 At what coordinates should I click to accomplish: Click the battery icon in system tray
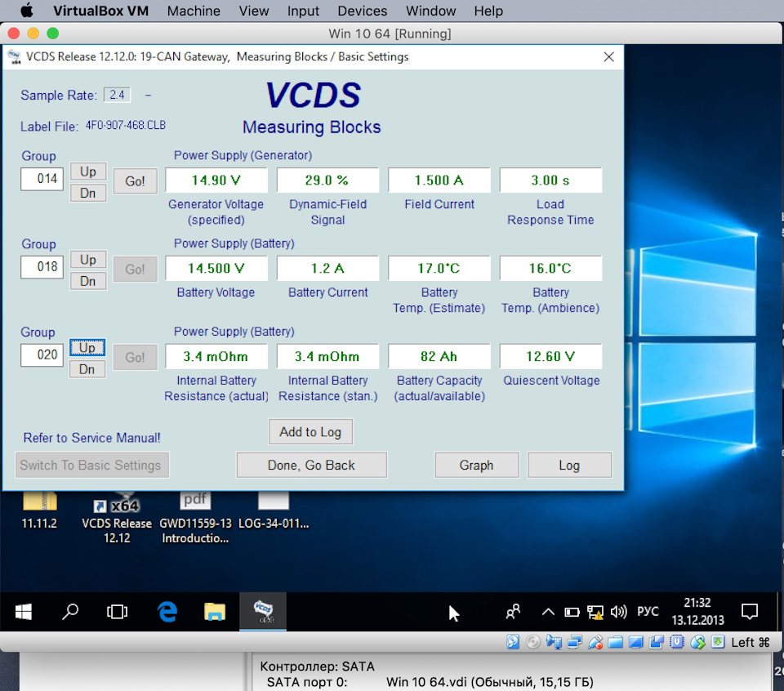(x=572, y=612)
